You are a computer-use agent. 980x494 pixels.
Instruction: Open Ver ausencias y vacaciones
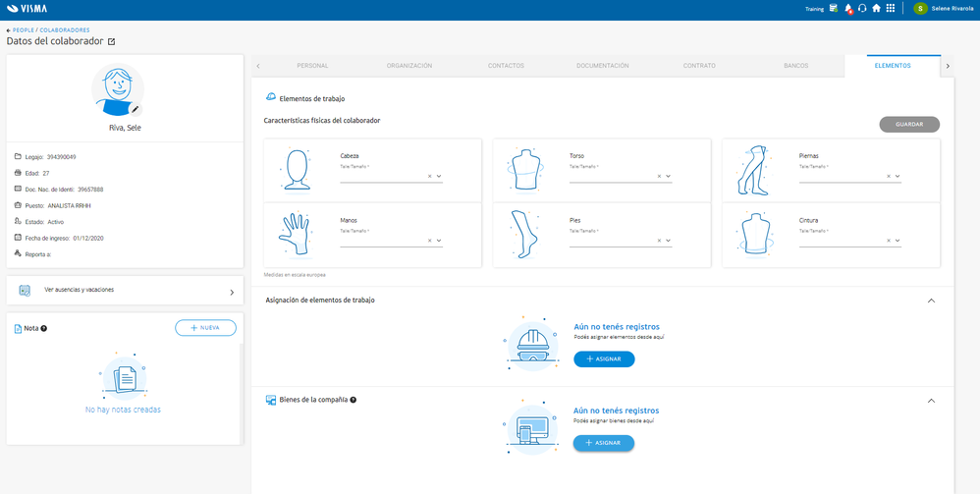pos(125,291)
